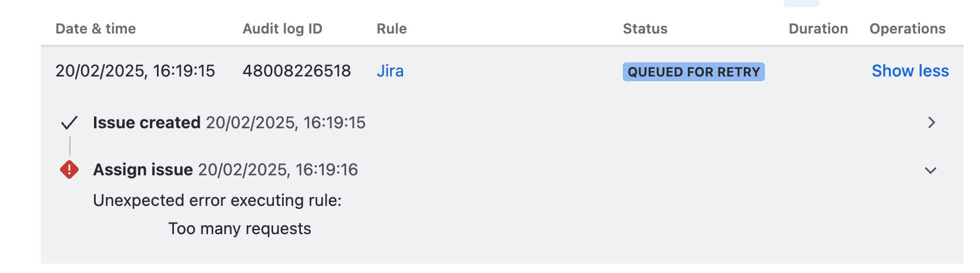This screenshot has height=273, width=980.
Task: Select the Issue created step label
Action: [147, 122]
